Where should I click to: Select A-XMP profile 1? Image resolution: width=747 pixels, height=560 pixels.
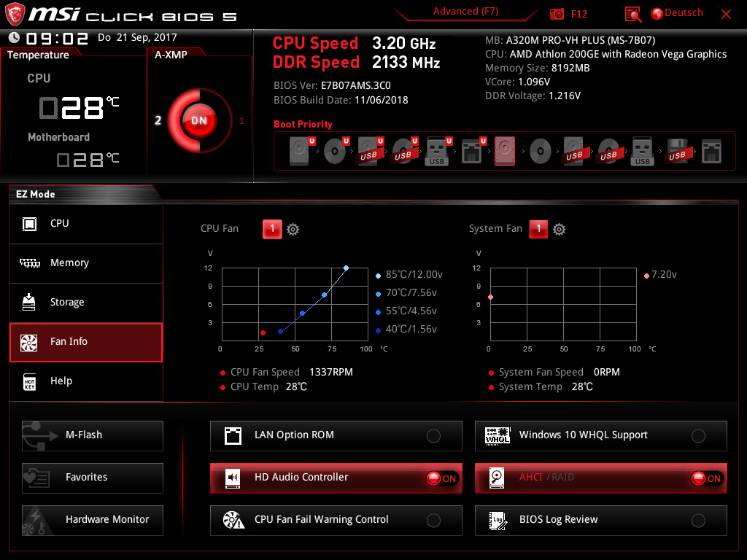pos(241,120)
